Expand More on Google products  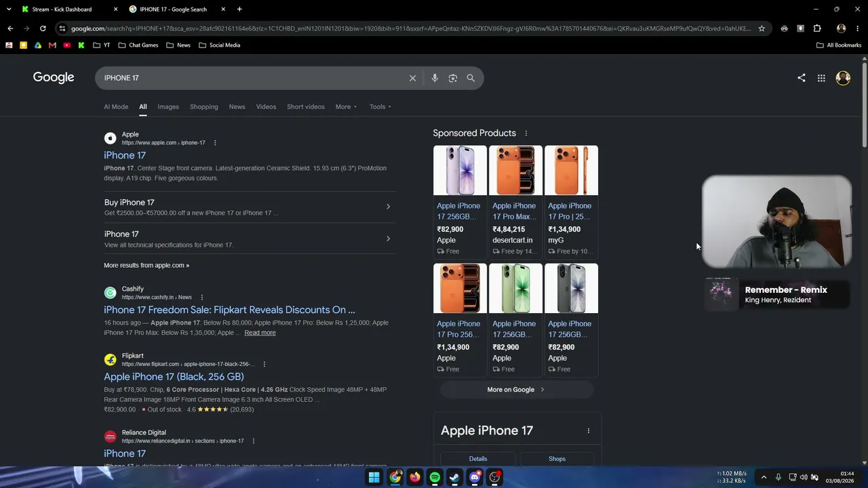(x=516, y=390)
